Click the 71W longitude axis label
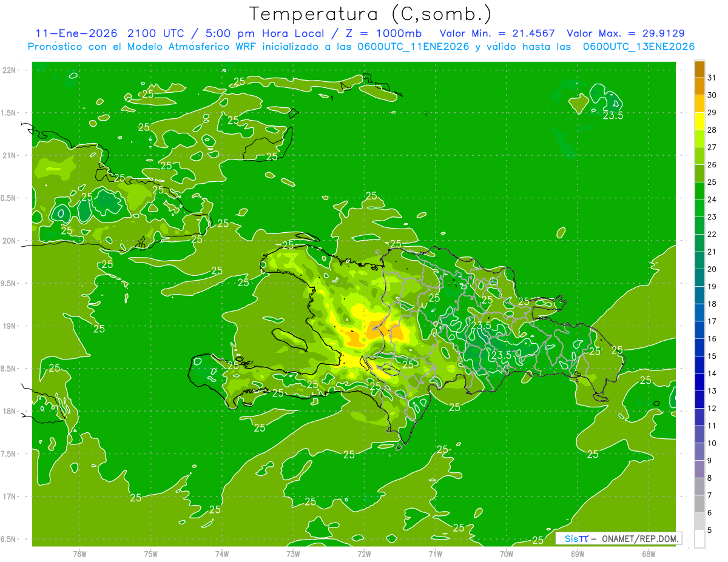728x562 pixels. coord(435,554)
